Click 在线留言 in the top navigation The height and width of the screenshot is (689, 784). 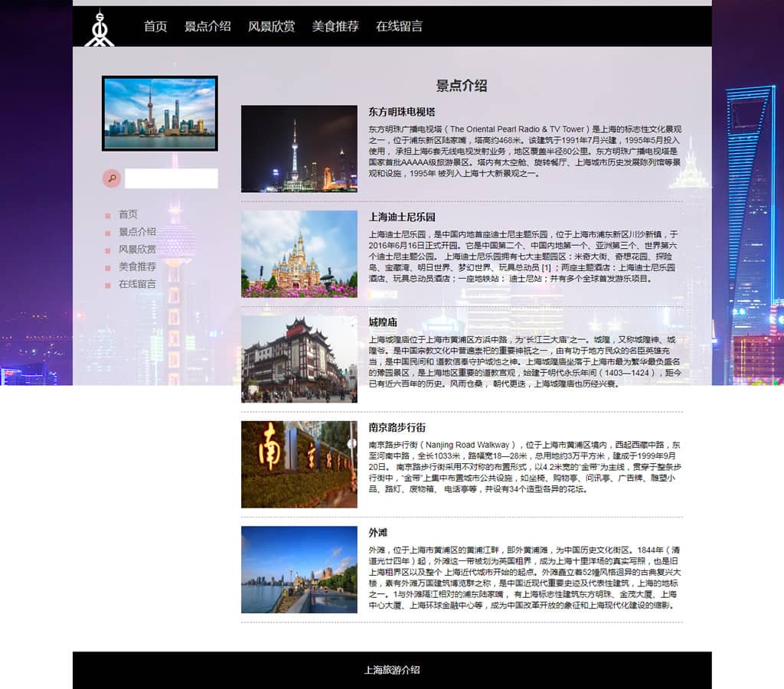[x=399, y=26]
